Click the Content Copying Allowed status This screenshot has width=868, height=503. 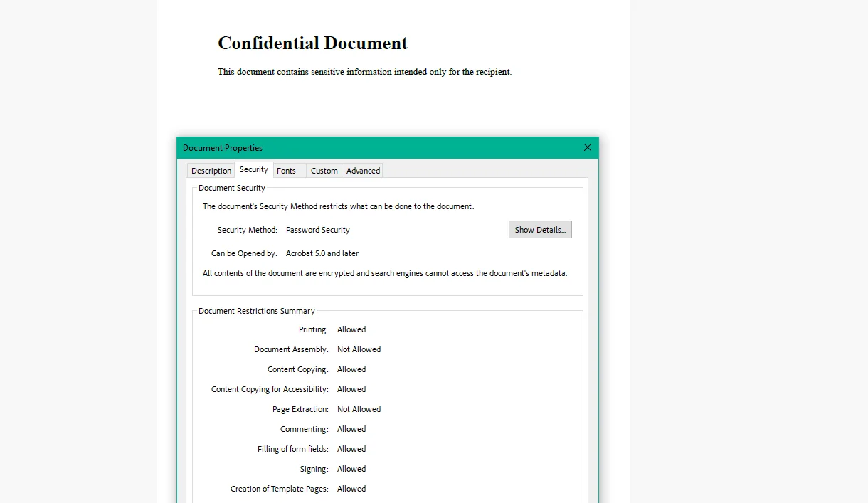click(351, 369)
